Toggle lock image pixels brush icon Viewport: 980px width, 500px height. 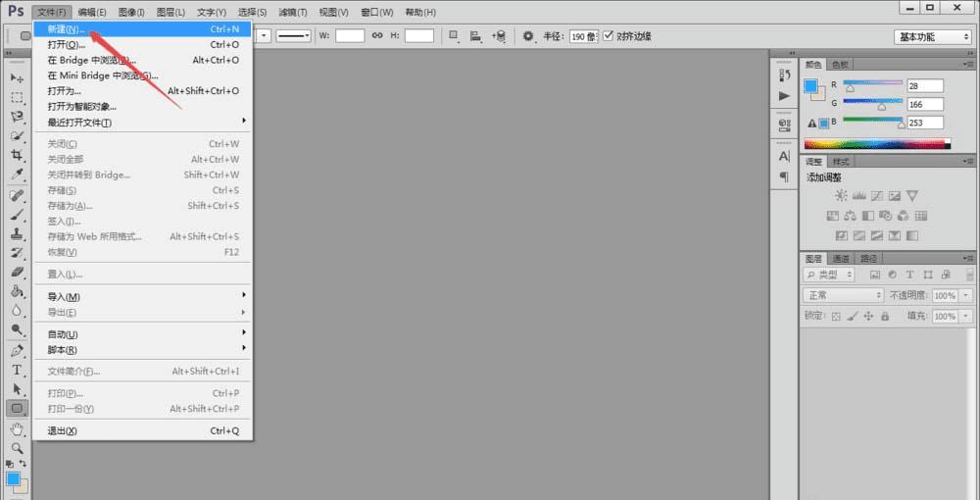click(x=853, y=317)
